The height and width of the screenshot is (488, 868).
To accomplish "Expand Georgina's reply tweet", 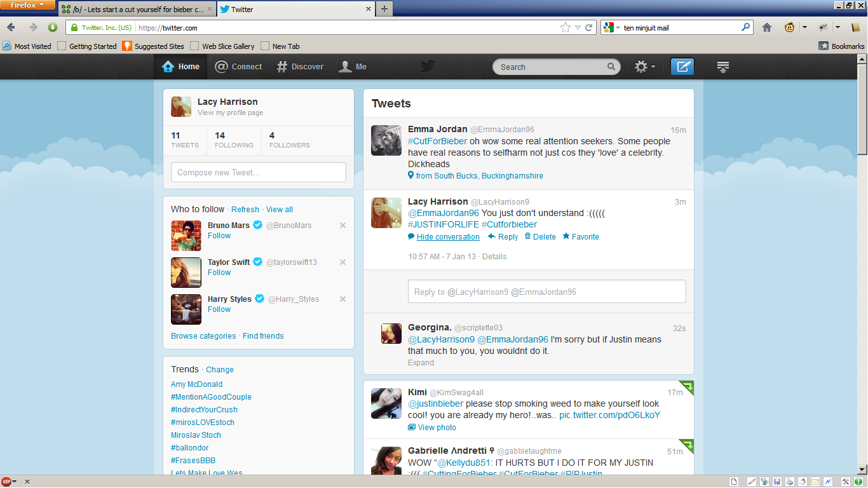I will click(421, 363).
